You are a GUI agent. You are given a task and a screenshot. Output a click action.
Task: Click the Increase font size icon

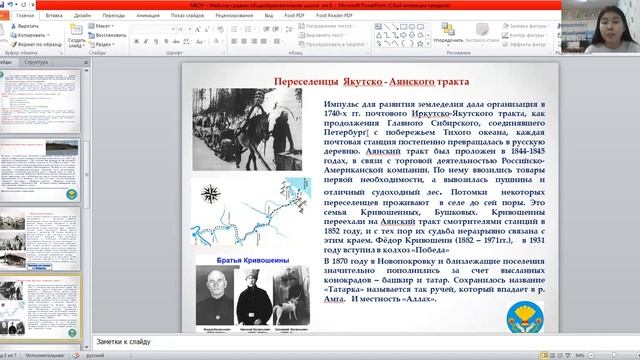point(198,29)
